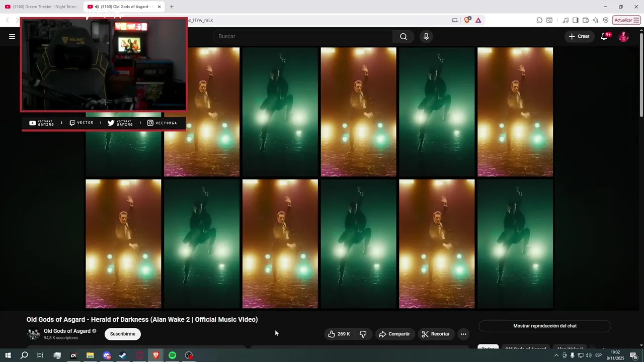Click the Actualizar browser menu button
The image size is (644, 362).
point(626,20)
